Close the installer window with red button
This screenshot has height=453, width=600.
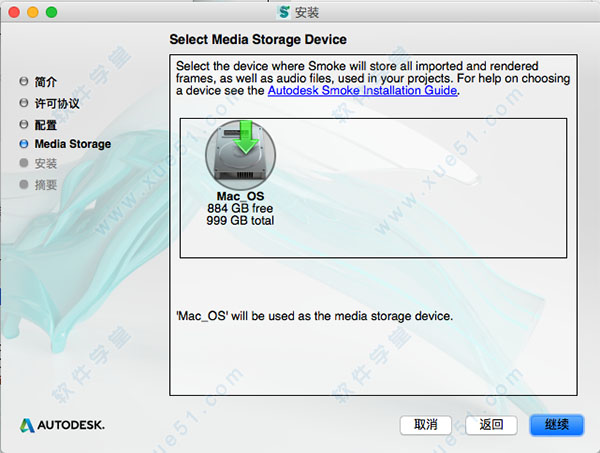coord(14,12)
